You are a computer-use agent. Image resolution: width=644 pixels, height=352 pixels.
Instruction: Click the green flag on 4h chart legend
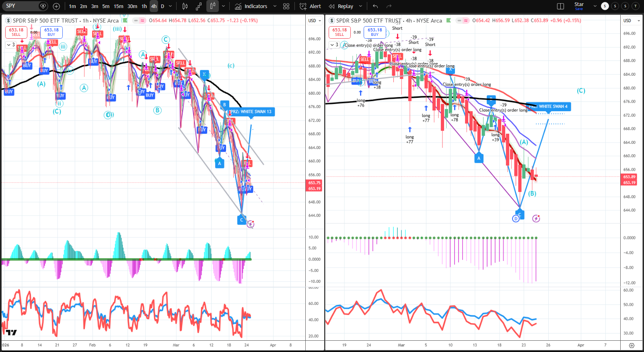(449, 20)
